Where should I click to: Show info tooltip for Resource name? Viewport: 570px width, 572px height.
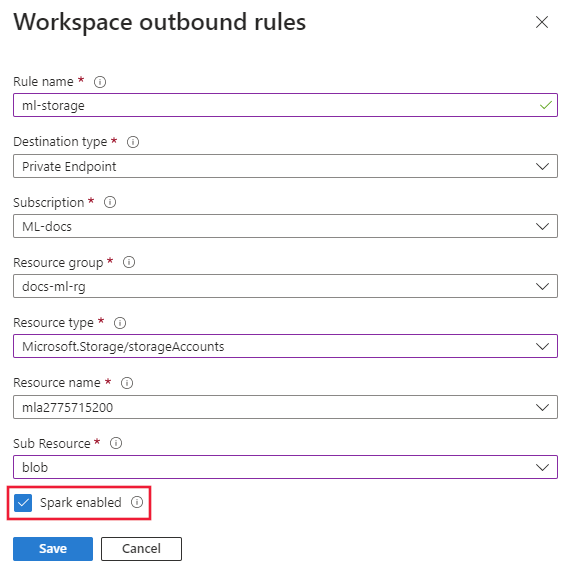127,383
